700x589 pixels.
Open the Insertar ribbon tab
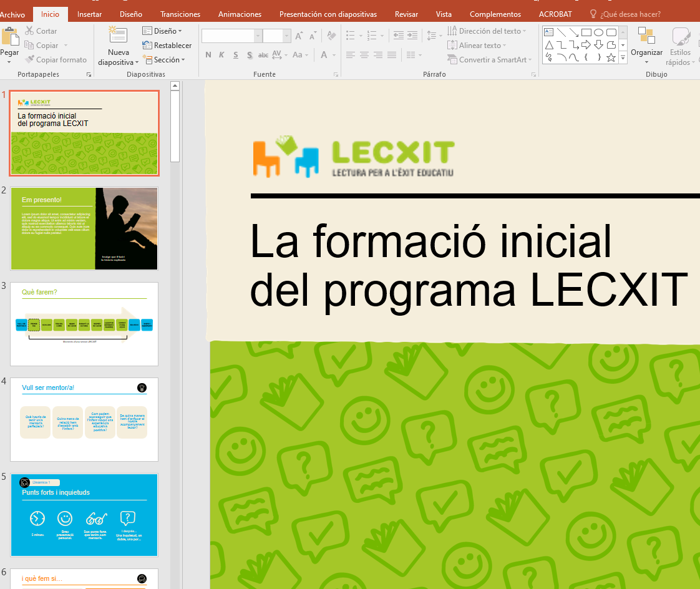pos(89,14)
